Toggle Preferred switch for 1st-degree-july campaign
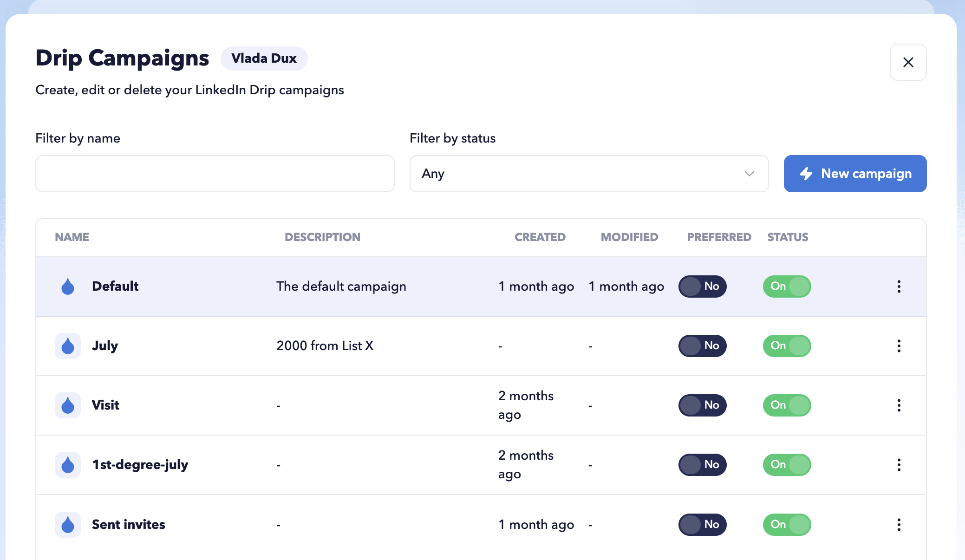 (702, 465)
